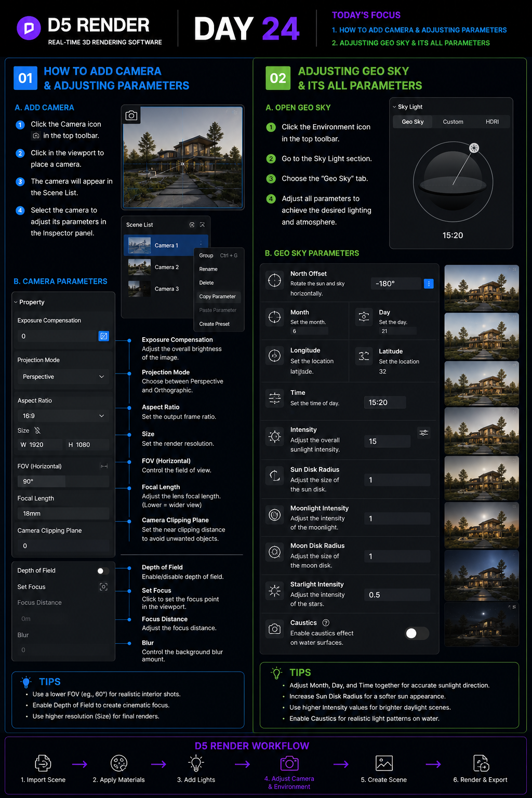Click the Latitude icon
Image resolution: width=532 pixels, height=798 pixels.
click(364, 356)
